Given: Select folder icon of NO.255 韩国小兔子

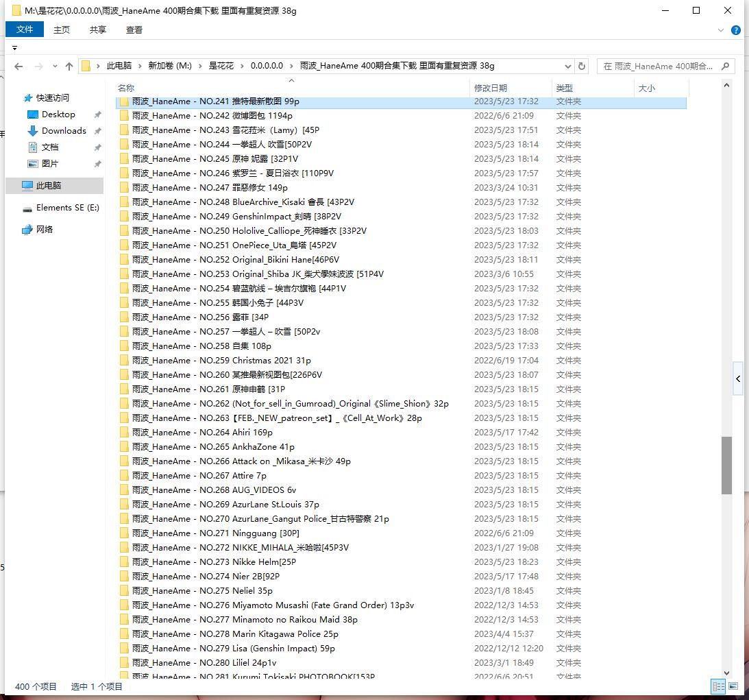Looking at the screenshot, I should 124,303.
